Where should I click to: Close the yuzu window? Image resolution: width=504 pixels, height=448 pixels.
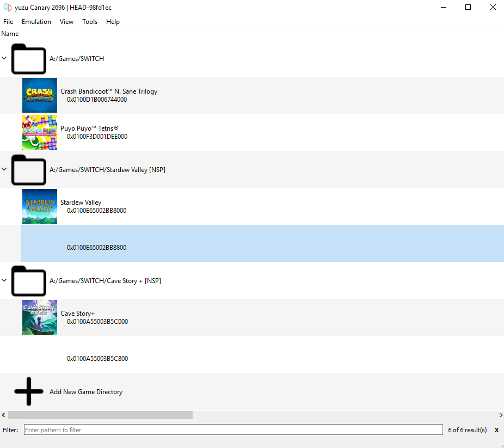493,7
